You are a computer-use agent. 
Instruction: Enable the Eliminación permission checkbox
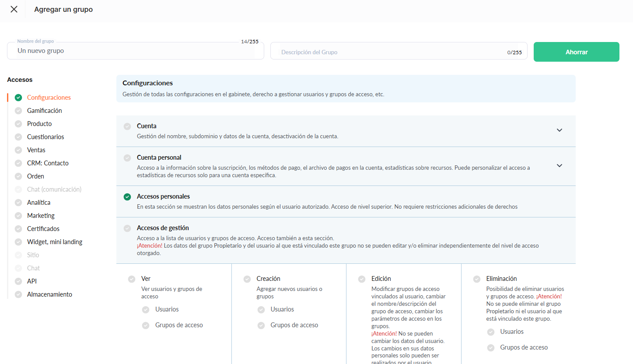(x=477, y=279)
